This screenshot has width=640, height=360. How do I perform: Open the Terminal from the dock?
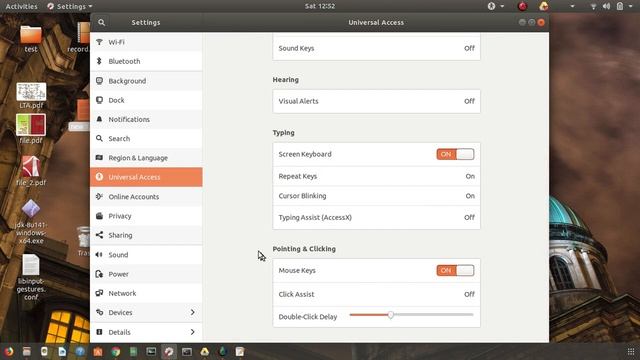187,351
